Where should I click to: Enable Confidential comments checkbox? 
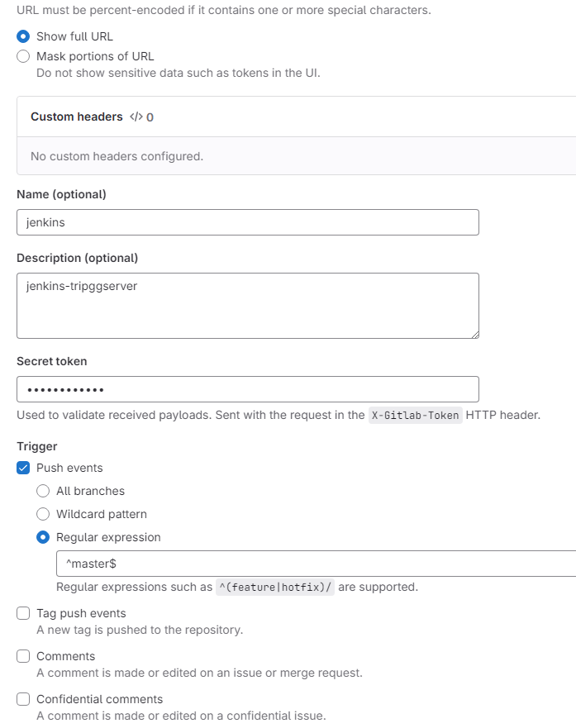tap(23, 699)
